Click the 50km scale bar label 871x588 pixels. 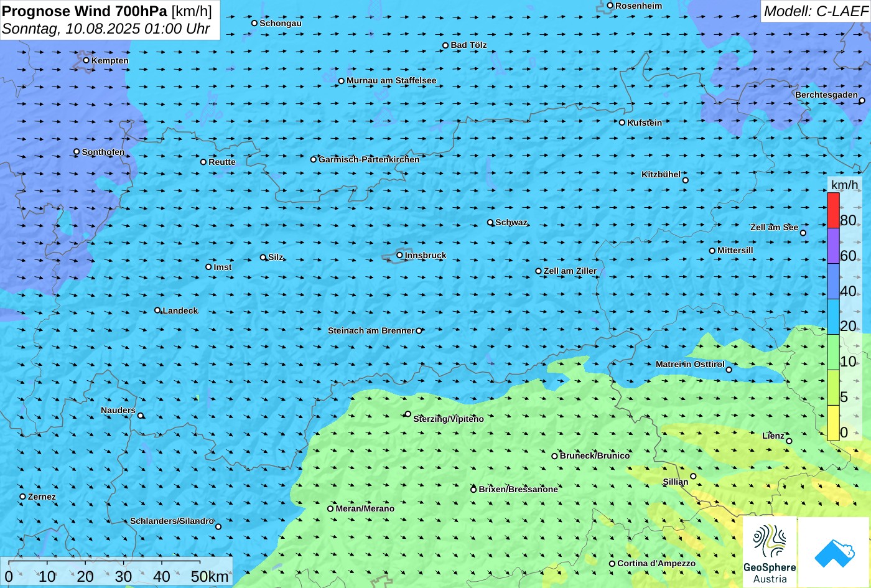[210, 576]
